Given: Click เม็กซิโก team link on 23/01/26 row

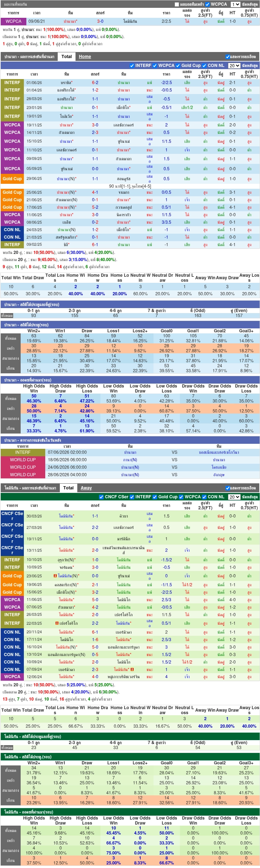Looking at the screenshot, I should pyautogui.click(x=124, y=108).
